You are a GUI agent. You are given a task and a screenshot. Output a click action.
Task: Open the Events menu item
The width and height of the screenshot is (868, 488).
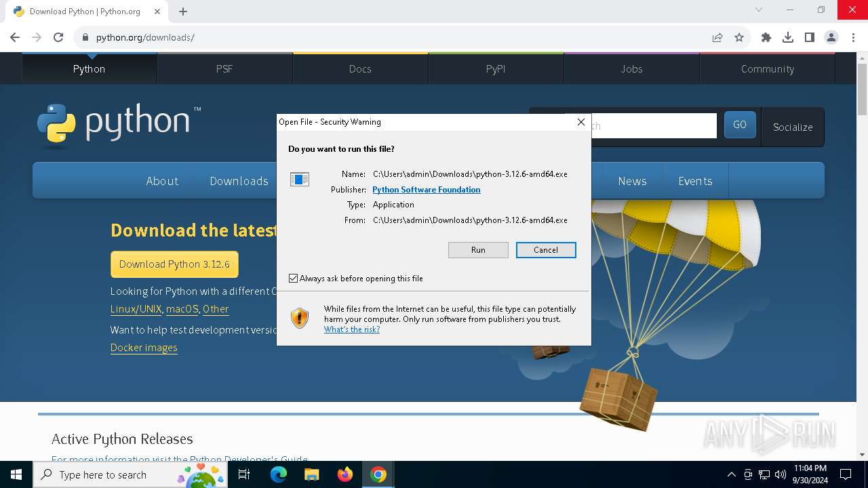click(695, 181)
